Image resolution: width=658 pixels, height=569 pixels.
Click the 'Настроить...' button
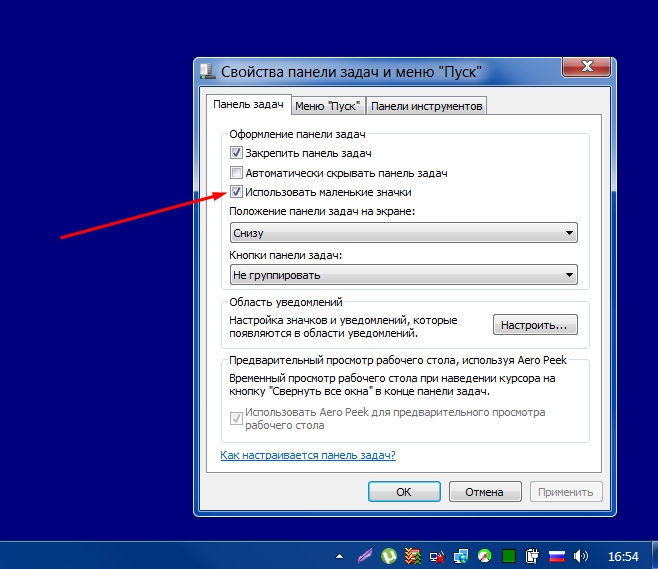[x=535, y=325]
